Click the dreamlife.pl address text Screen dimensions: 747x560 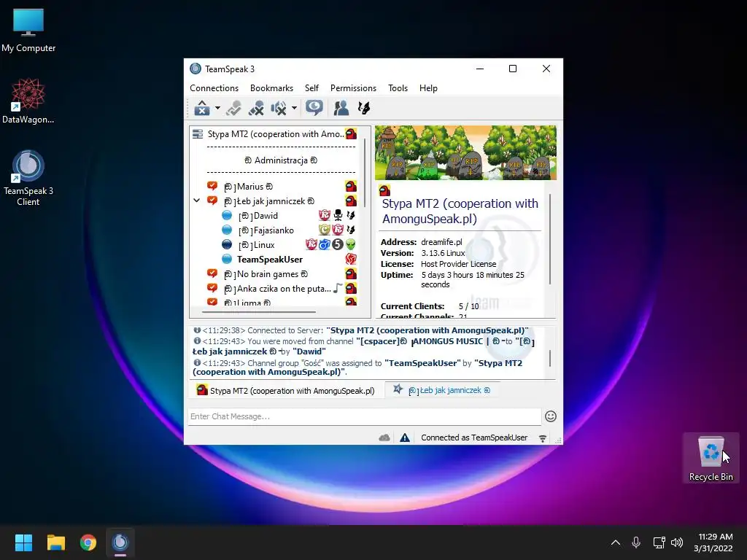[441, 242]
